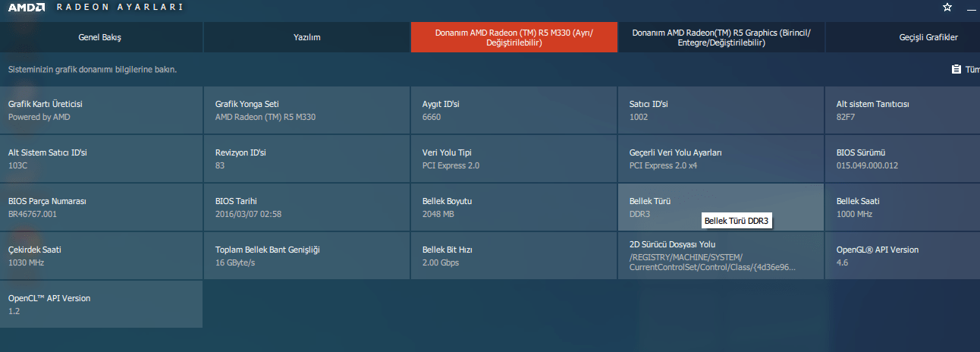Click OpenGL API Version 4.6 tile
Image resolution: width=980 pixels, height=352 pixels.
click(903, 256)
